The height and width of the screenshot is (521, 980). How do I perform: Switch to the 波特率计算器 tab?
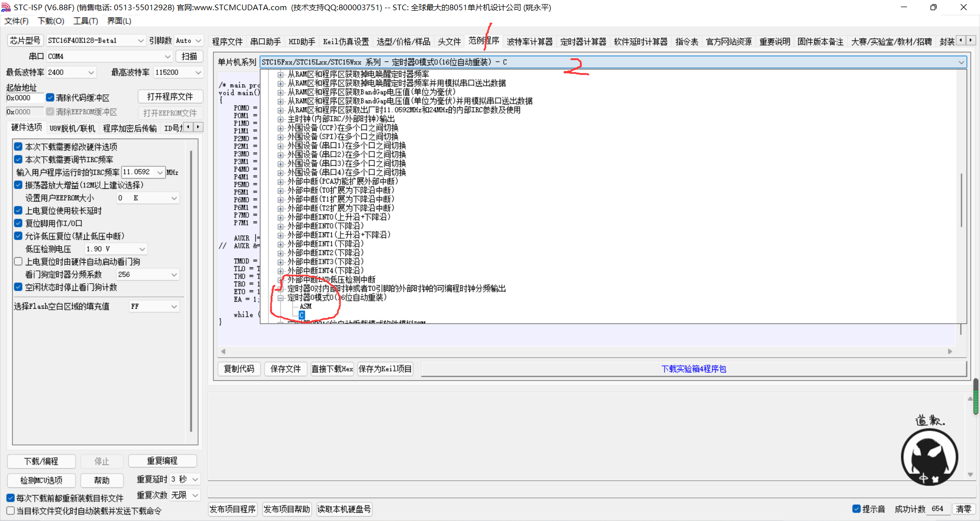tap(530, 41)
